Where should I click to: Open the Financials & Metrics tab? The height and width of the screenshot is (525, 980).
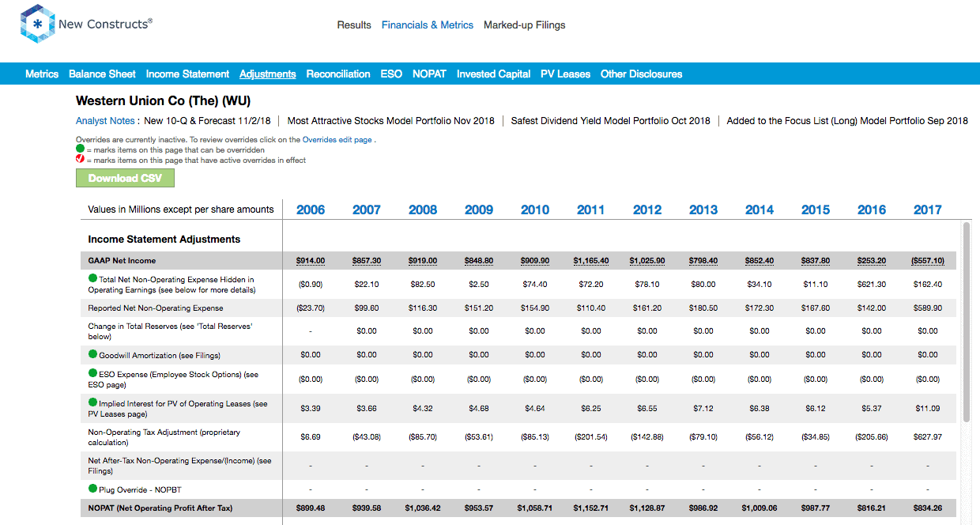pos(428,25)
